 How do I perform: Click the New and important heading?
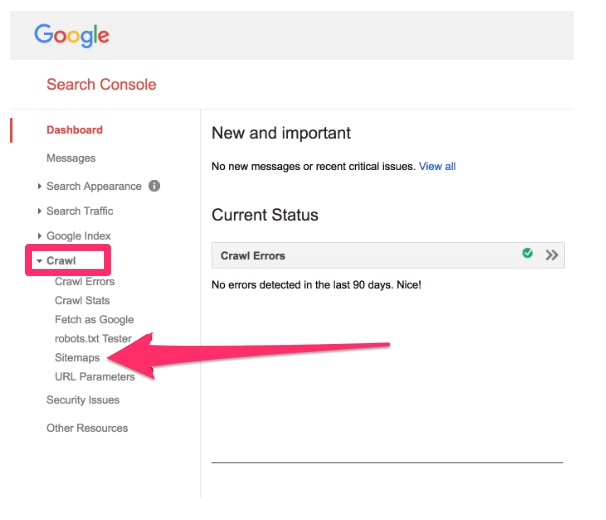pos(281,133)
